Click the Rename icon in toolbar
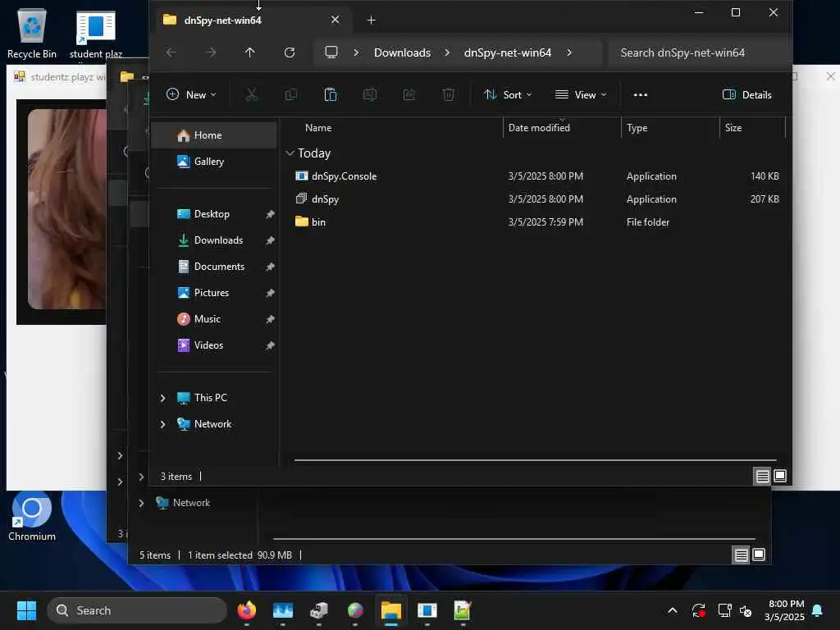The image size is (840, 630). click(x=370, y=95)
